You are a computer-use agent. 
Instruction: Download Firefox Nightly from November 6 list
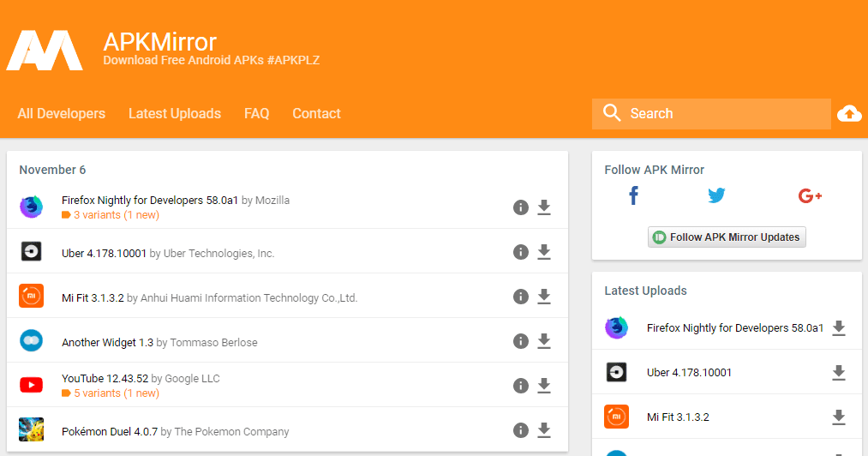point(544,207)
